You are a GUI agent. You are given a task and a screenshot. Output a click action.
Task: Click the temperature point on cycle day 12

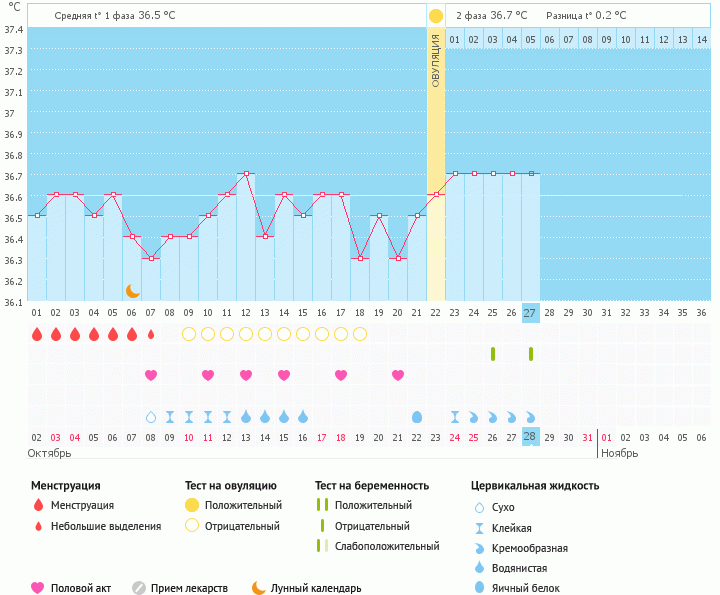pyautogui.click(x=246, y=174)
